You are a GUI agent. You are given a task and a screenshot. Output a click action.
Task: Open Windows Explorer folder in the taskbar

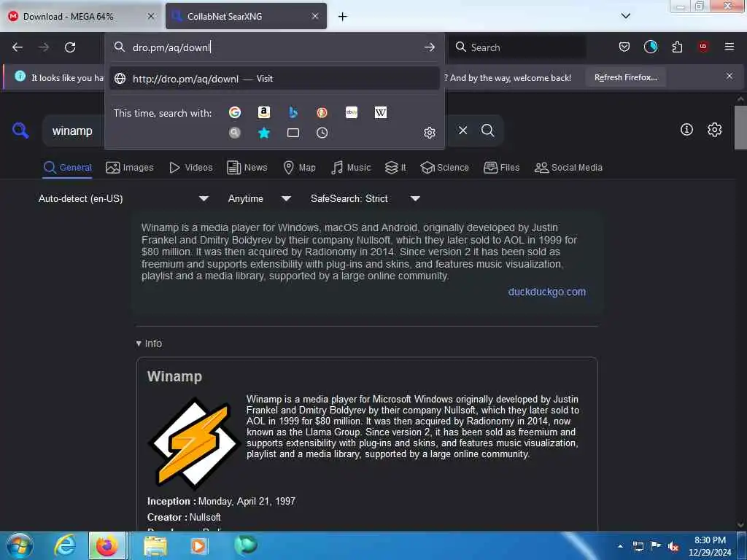[155, 545]
